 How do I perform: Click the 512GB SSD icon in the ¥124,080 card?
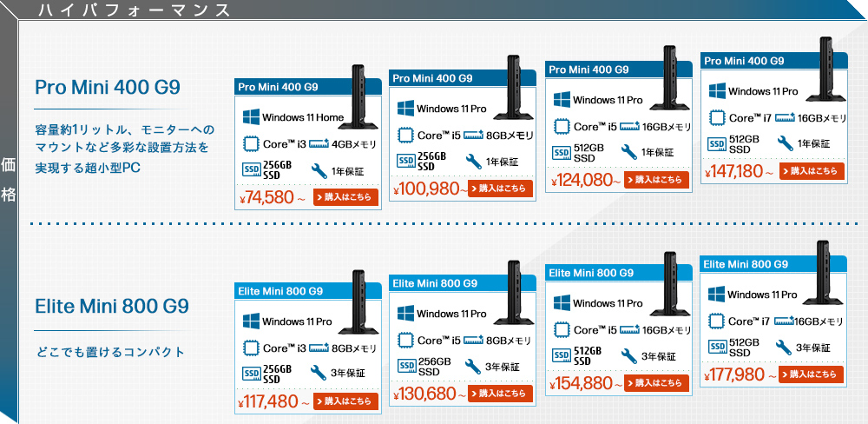pyautogui.click(x=562, y=152)
